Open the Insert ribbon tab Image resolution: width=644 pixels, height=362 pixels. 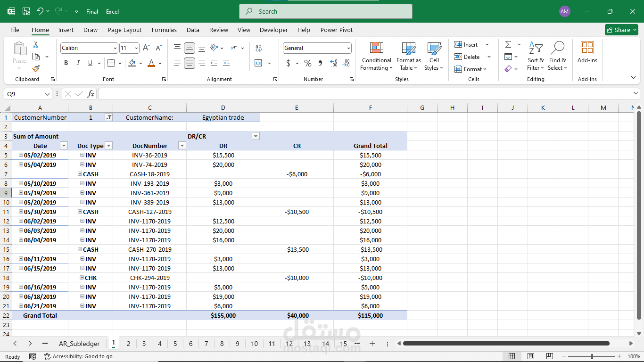click(x=66, y=30)
